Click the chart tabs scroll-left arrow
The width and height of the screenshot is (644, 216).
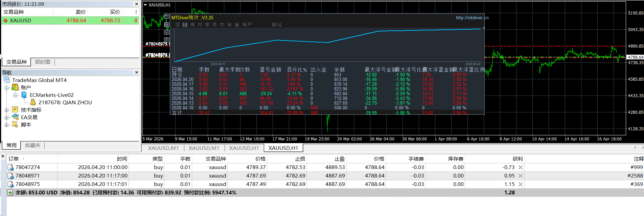point(635,147)
